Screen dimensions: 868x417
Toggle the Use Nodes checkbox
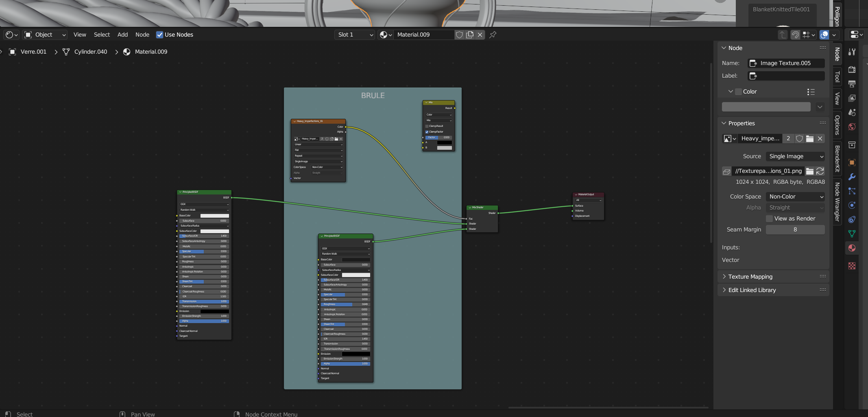[x=159, y=35]
